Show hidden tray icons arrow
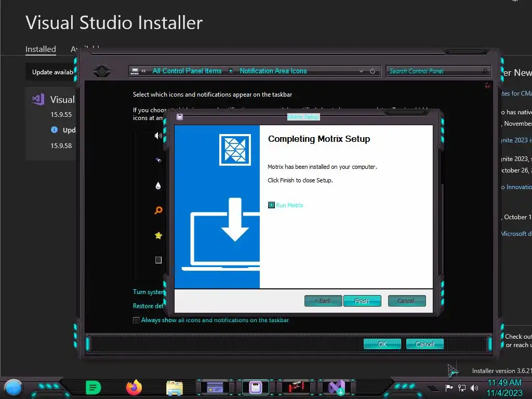The height and width of the screenshot is (399, 532). coord(433,389)
